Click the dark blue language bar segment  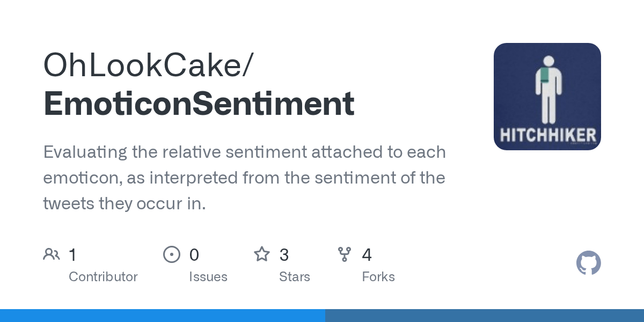pyautogui.click(x=484, y=316)
